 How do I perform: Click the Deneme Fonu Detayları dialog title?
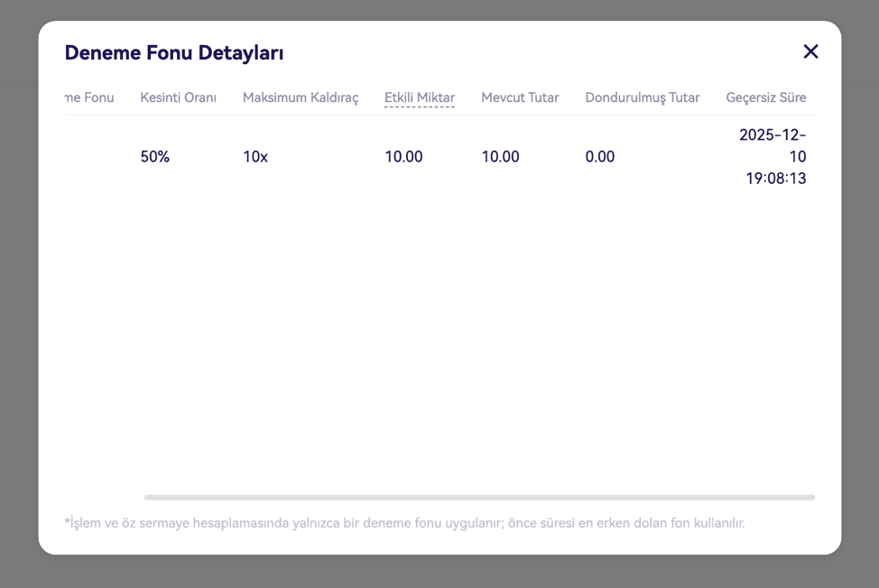point(174,53)
